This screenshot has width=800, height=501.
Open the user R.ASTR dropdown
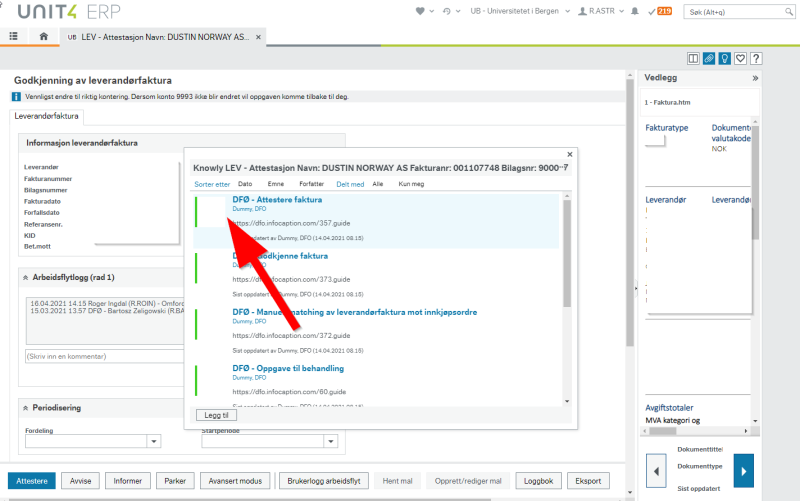click(x=601, y=11)
